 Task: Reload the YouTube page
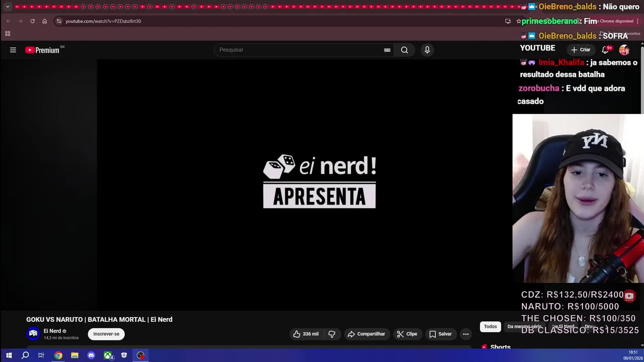point(32,21)
